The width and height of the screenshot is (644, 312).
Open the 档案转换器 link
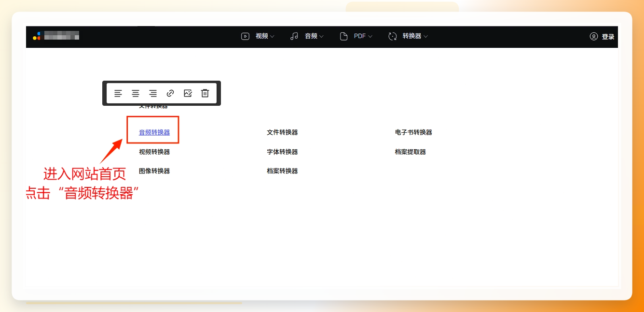coord(282,171)
